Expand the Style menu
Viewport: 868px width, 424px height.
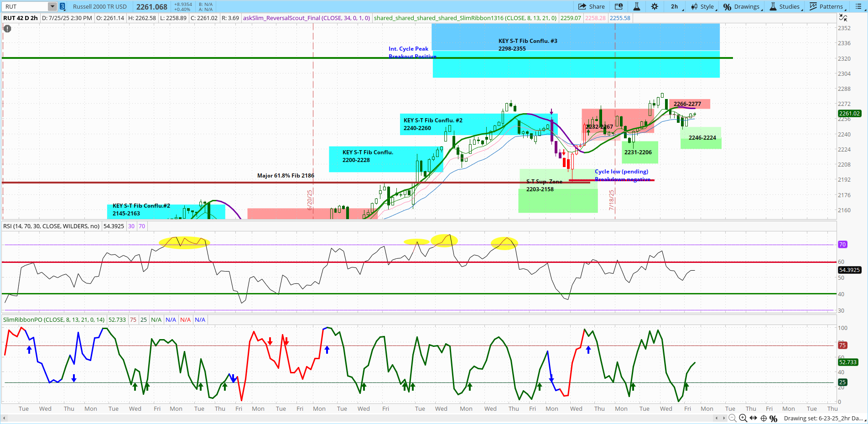point(703,6)
